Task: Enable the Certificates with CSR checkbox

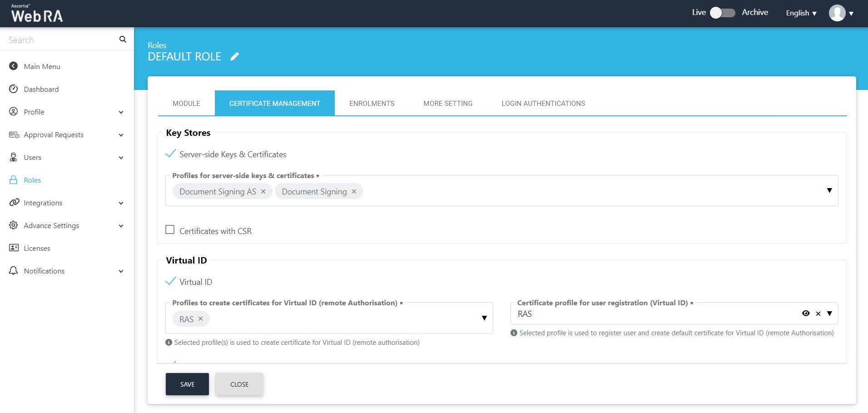Action: click(170, 230)
